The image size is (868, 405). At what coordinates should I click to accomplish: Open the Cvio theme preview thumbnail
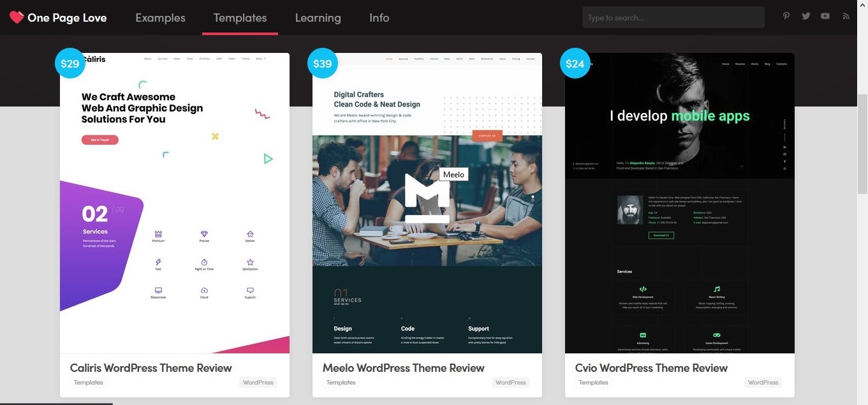click(680, 203)
